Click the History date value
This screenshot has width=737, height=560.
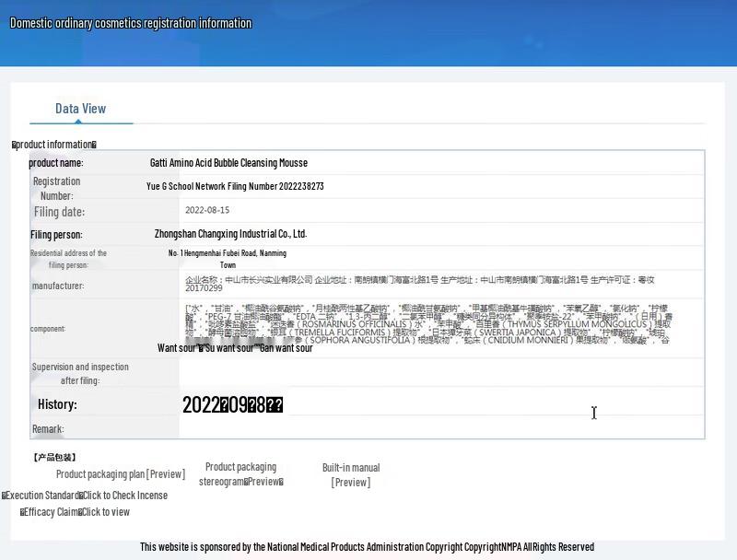232,405
